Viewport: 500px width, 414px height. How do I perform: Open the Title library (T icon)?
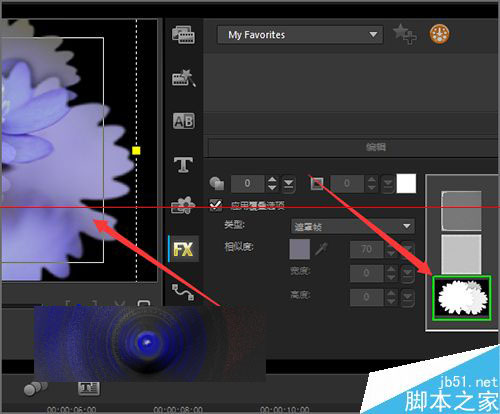(183, 165)
